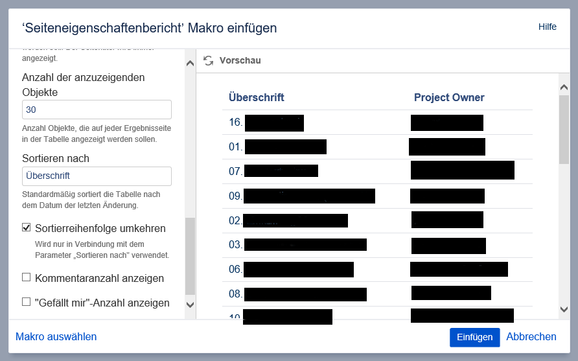Open the Hilfe link
The height and width of the screenshot is (361, 578).
547,27
